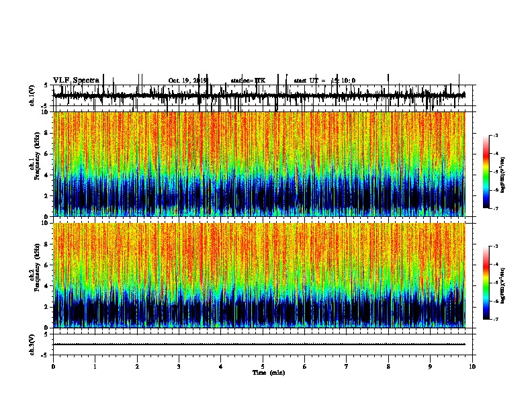Click the "Time (min)" x-axis label
The height and width of the screenshot is (411, 532).
click(269, 373)
